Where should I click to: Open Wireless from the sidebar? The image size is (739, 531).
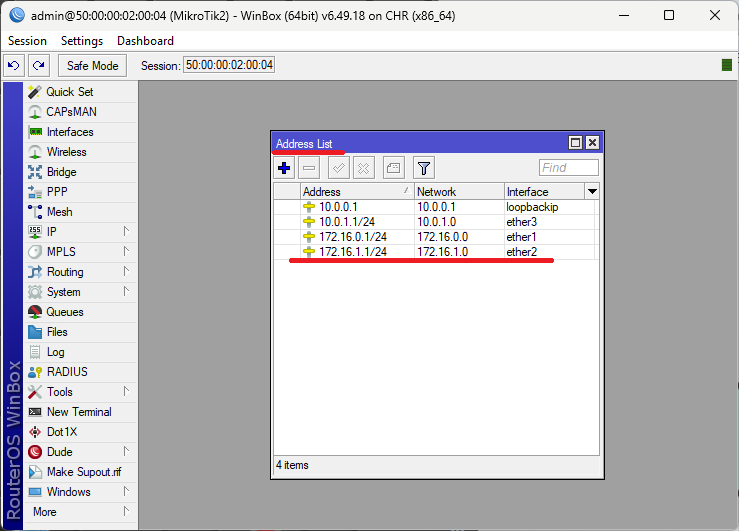pos(66,152)
